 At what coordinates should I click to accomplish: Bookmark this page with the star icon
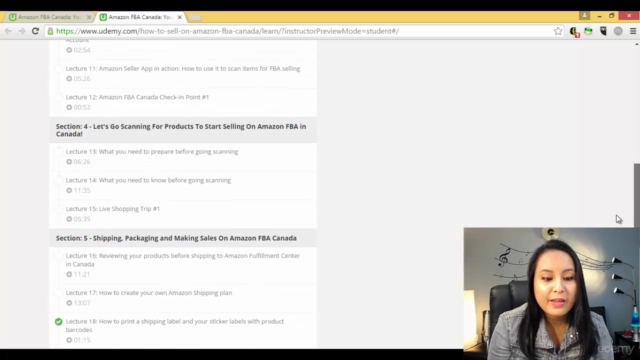tap(558, 31)
